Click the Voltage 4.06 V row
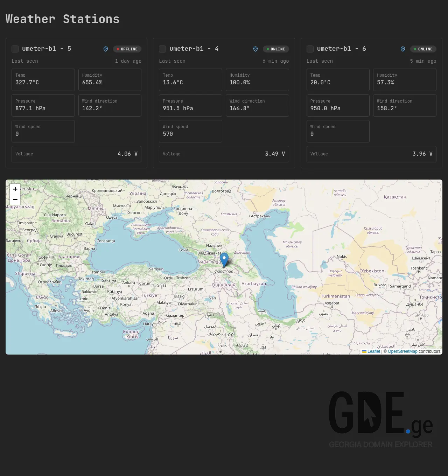448x476 pixels. (x=76, y=154)
